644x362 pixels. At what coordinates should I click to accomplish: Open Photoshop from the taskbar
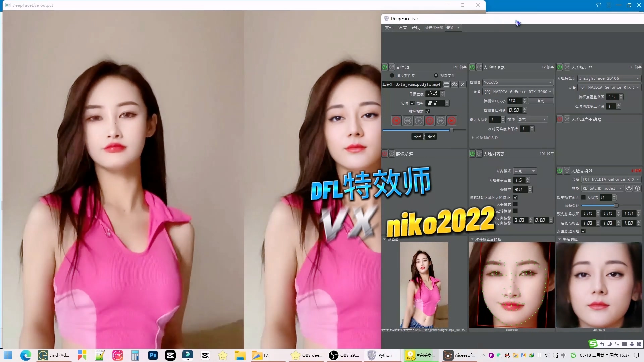pos(153,355)
